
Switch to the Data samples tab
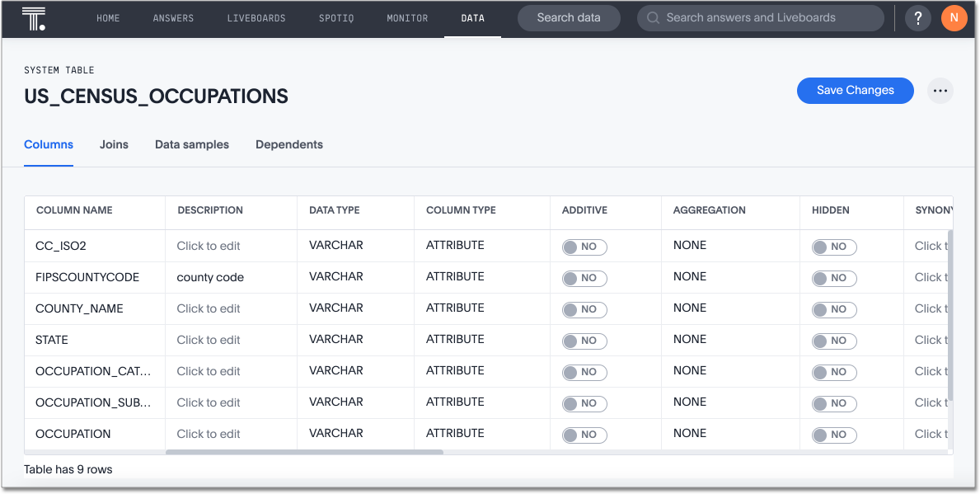click(x=192, y=144)
